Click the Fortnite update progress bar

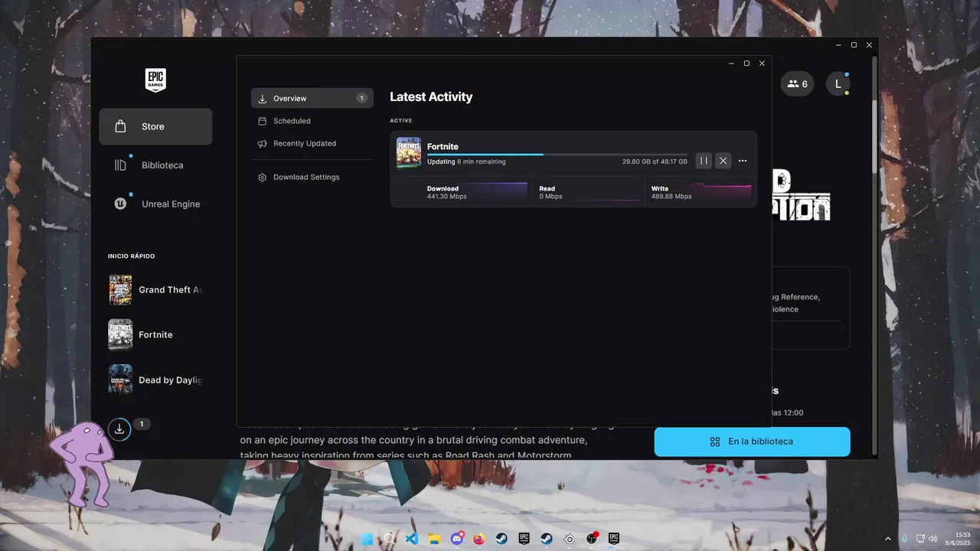557,155
